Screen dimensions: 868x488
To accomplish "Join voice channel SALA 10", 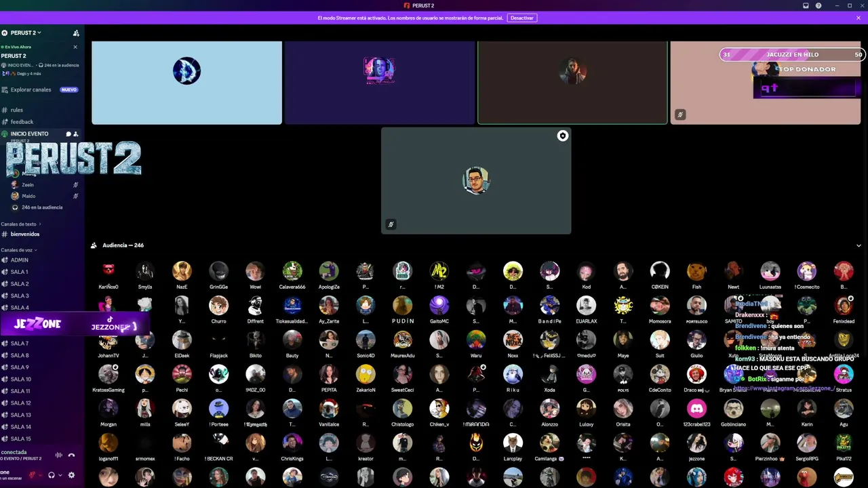I will (x=20, y=379).
